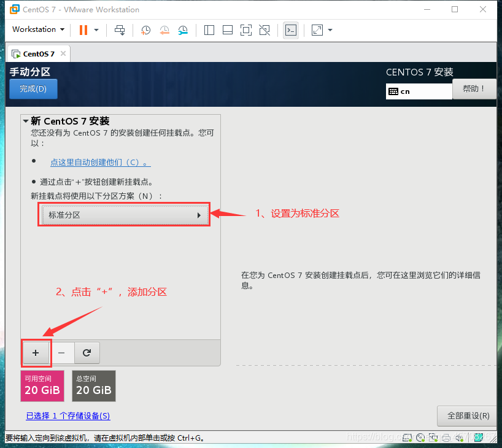Click the 完成(D) done button
Viewport: 502px width, 448px height.
[33, 89]
